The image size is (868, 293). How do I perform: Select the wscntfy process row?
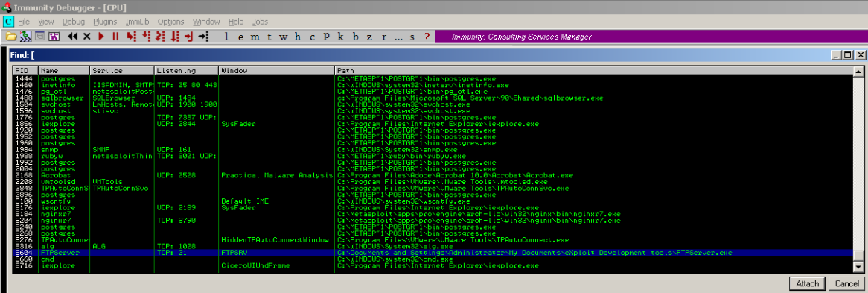pos(433,201)
